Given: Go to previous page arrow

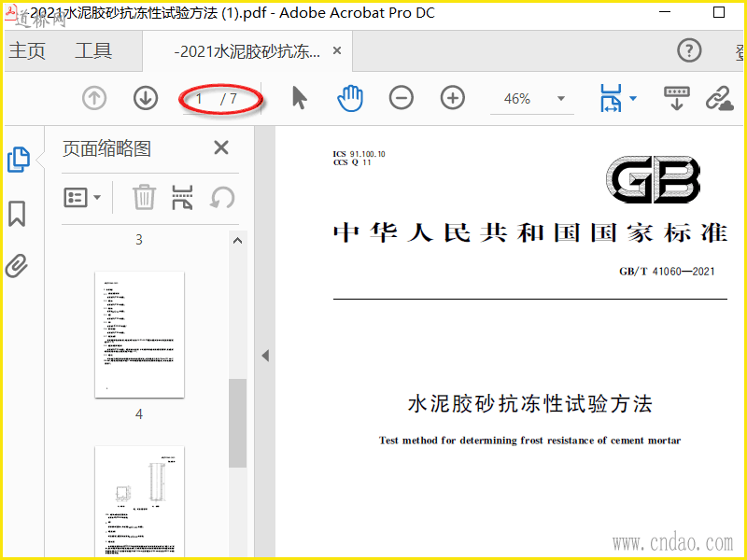Looking at the screenshot, I should coord(94,99).
